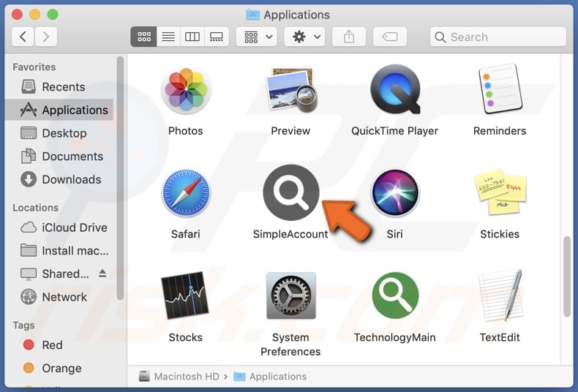Open the gear Action menu
Viewport: 578px width, 392px height.
tap(304, 37)
